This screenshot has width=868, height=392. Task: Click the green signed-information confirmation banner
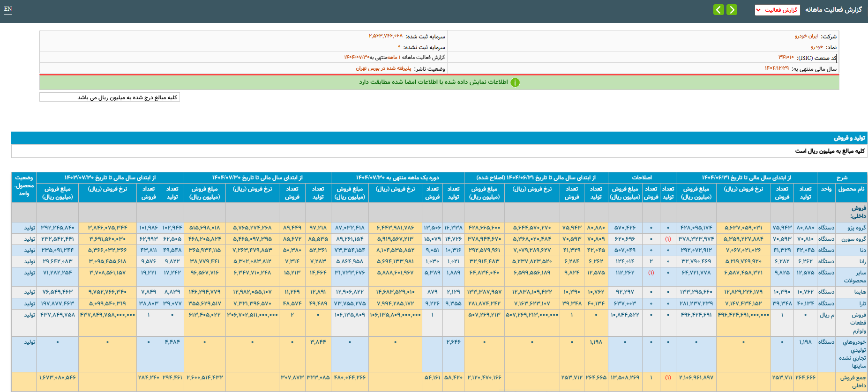(x=439, y=82)
